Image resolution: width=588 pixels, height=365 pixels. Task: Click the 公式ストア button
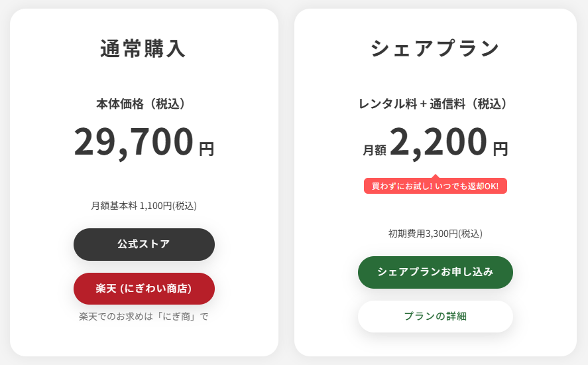pyautogui.click(x=144, y=244)
